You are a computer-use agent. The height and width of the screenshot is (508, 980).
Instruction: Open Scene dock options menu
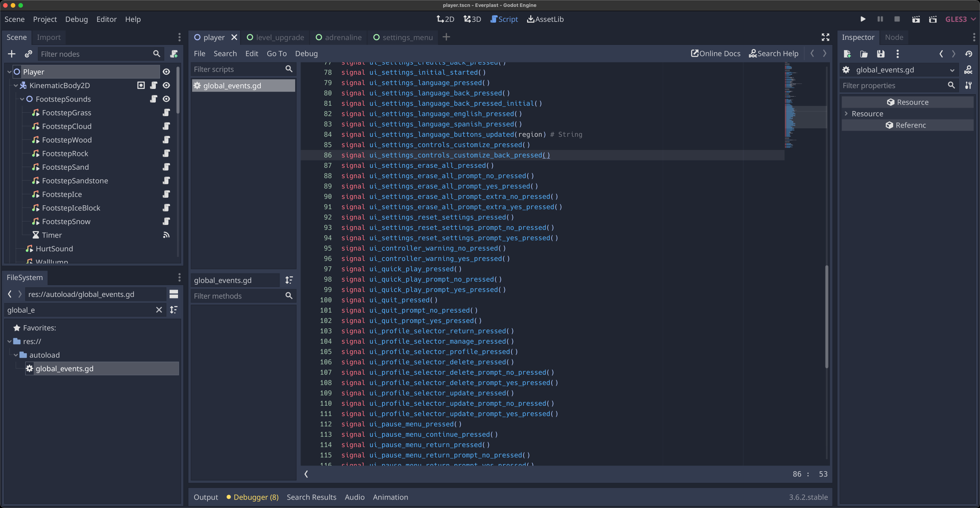click(179, 37)
